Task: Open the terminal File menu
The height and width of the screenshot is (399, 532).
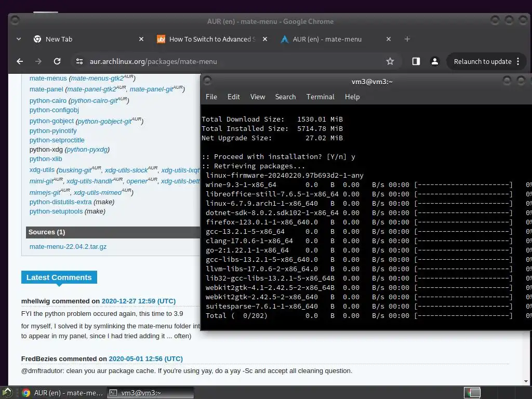Action: [211, 97]
